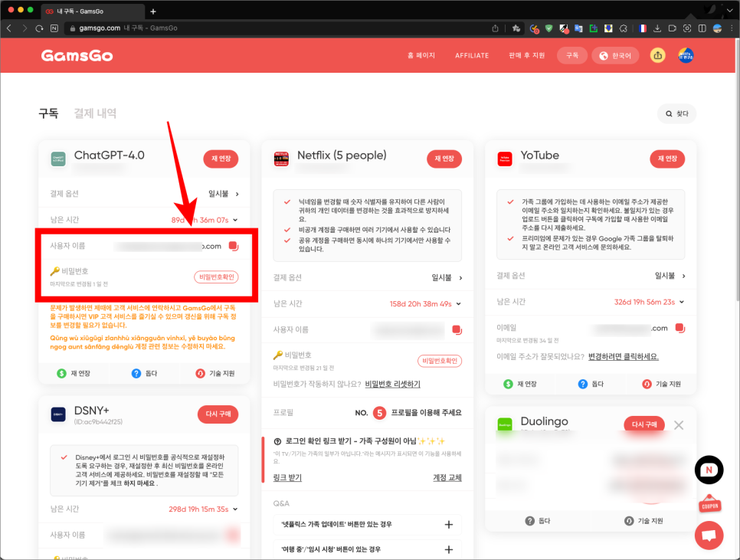Expand ChatGPT remaining time dropdown

point(235,220)
